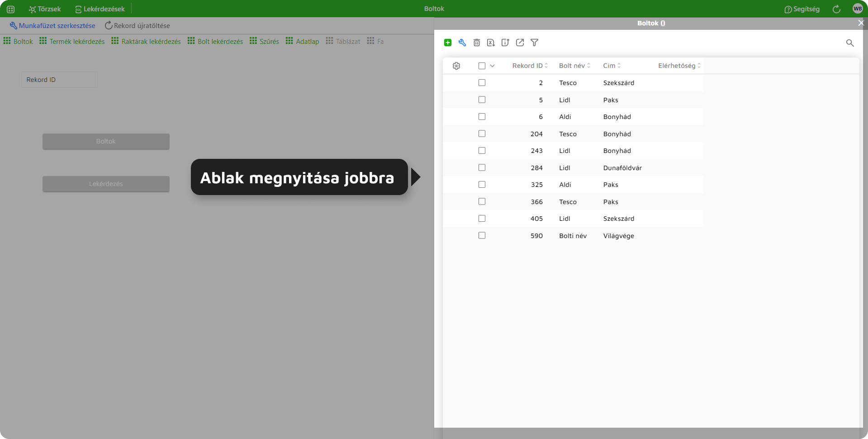
Task: Check the row with Rekord ID 366
Action: [482, 201]
